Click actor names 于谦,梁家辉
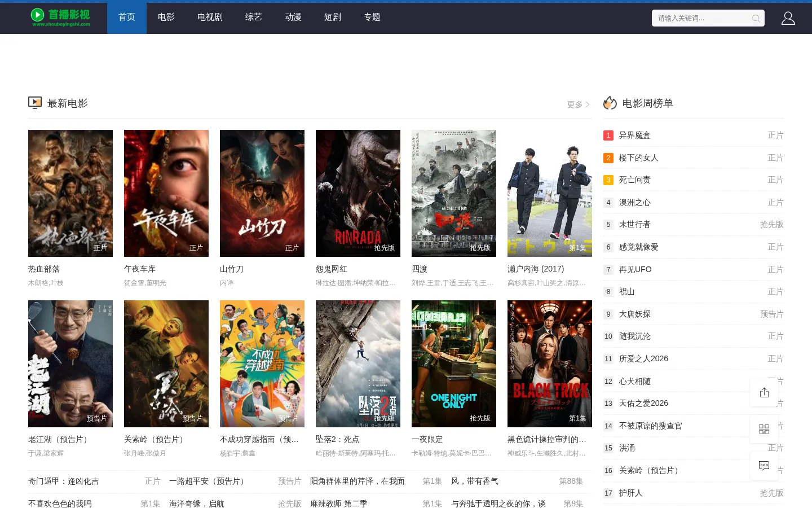Viewport: 812px width, 508px height. (x=46, y=453)
